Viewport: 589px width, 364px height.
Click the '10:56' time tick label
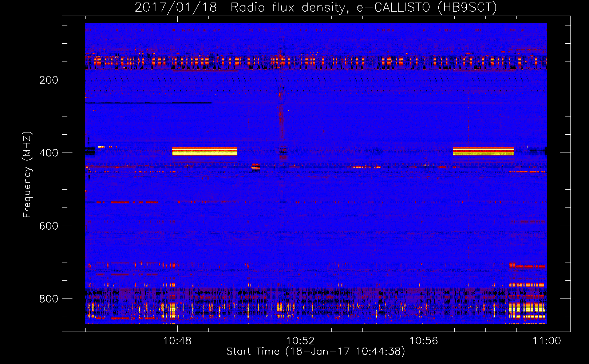(424, 341)
